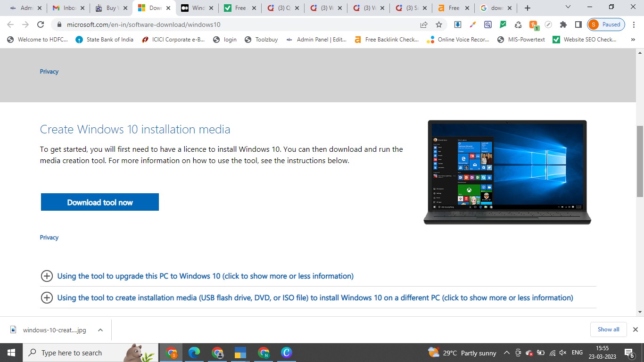The width and height of the screenshot is (644, 362).
Task: Open the Admin Panel bookmark
Action: (316, 40)
